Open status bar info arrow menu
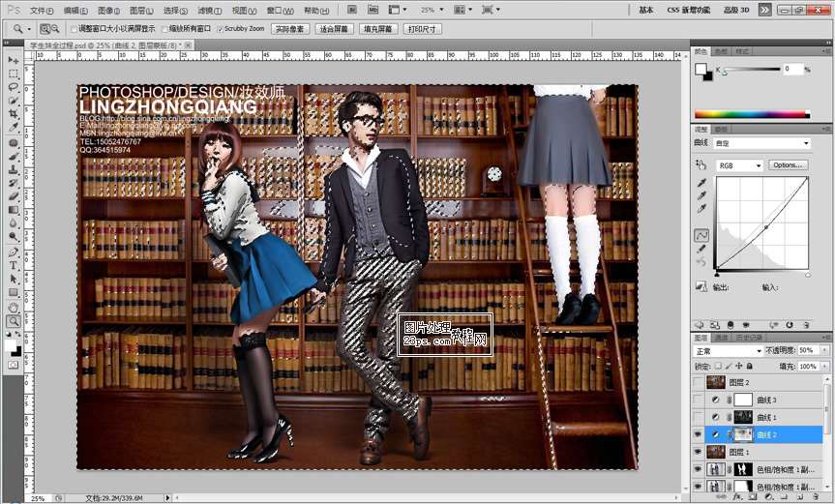835x504 pixels. point(167,498)
